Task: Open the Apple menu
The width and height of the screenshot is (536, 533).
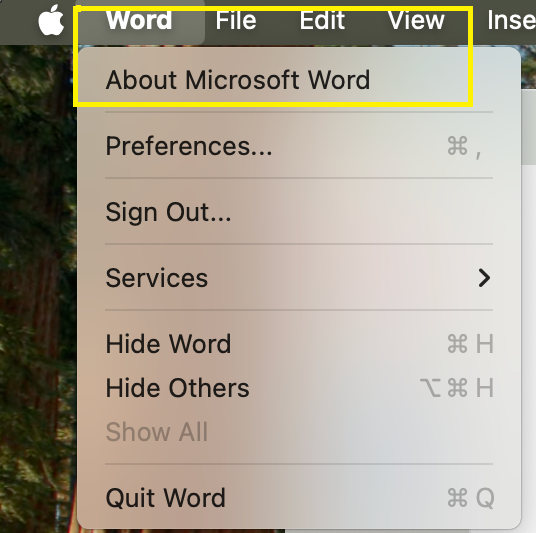Action: point(51,20)
